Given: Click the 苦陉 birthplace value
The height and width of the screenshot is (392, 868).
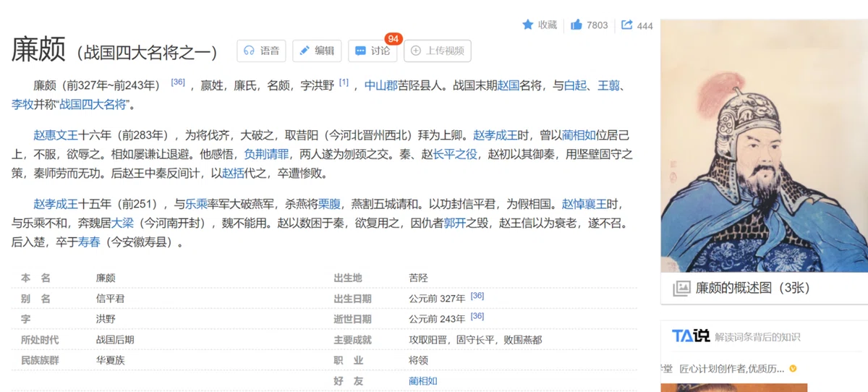Looking at the screenshot, I should (419, 278).
